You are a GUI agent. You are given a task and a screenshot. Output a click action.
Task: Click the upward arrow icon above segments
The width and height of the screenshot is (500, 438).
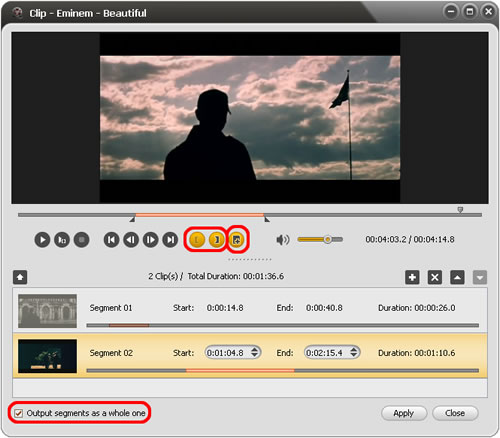(20, 277)
